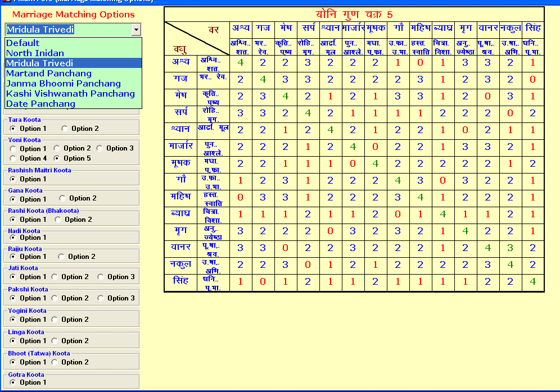Click the highlighted Mridula Trivedi list item

(x=39, y=63)
